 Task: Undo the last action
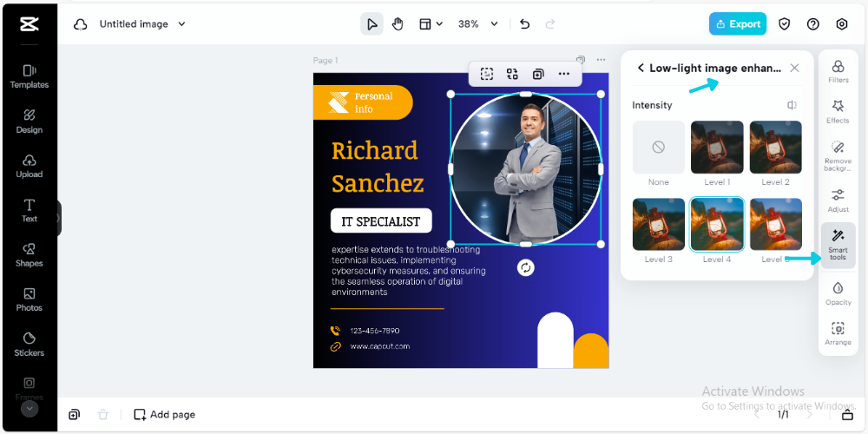pyautogui.click(x=525, y=24)
